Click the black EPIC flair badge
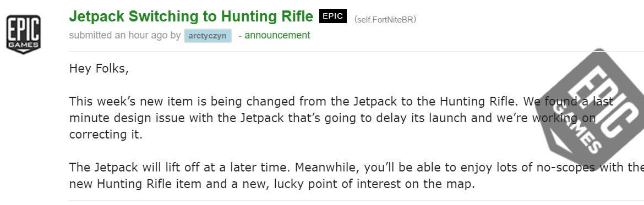Screen dimensions: 644x205 pos(332,16)
